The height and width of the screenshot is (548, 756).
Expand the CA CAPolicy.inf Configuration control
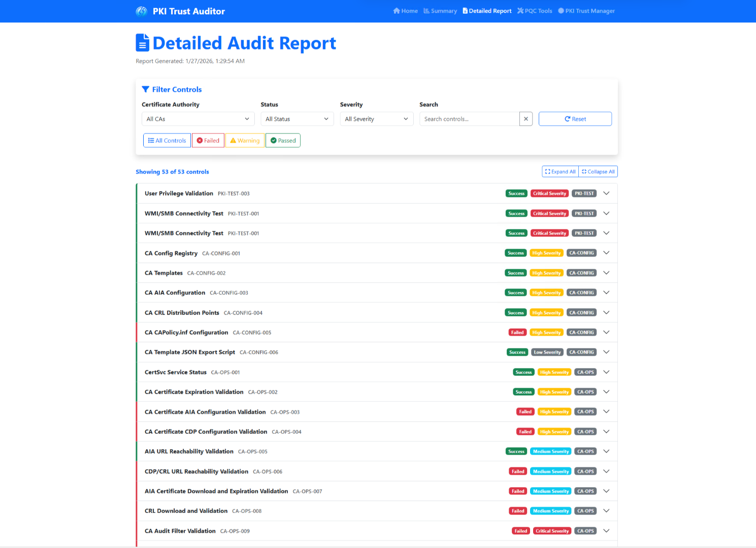click(606, 332)
